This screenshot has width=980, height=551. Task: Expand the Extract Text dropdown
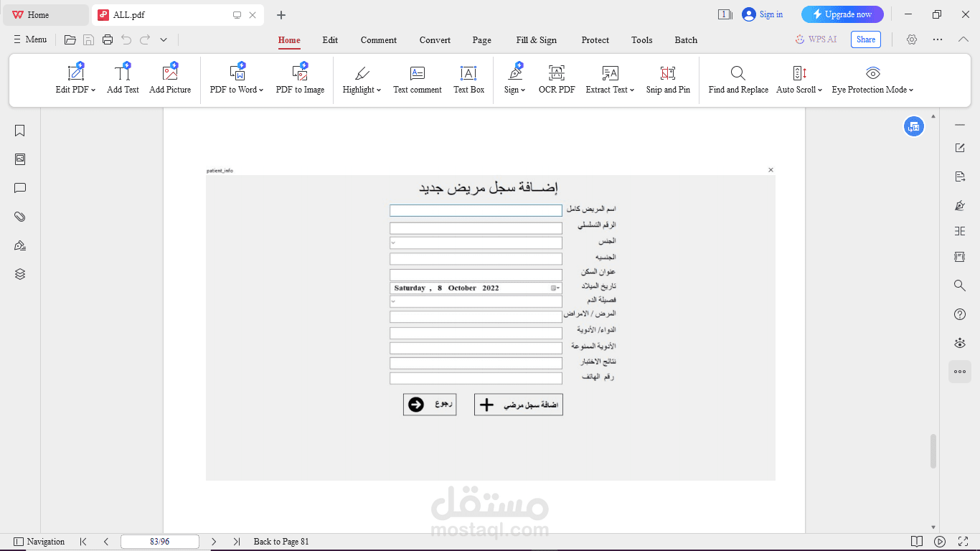coord(632,90)
